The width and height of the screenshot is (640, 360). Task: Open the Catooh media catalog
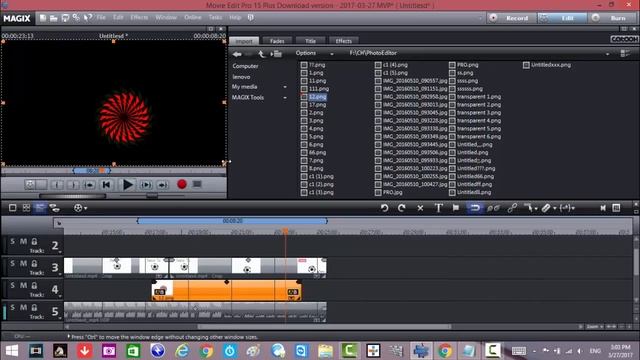tap(624, 39)
